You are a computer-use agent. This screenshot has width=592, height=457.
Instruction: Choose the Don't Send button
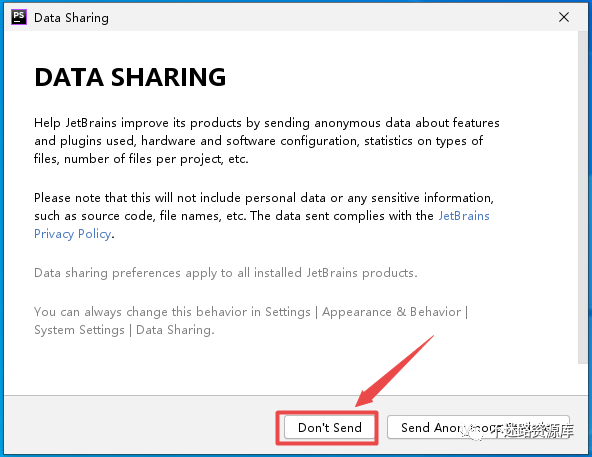tap(330, 427)
